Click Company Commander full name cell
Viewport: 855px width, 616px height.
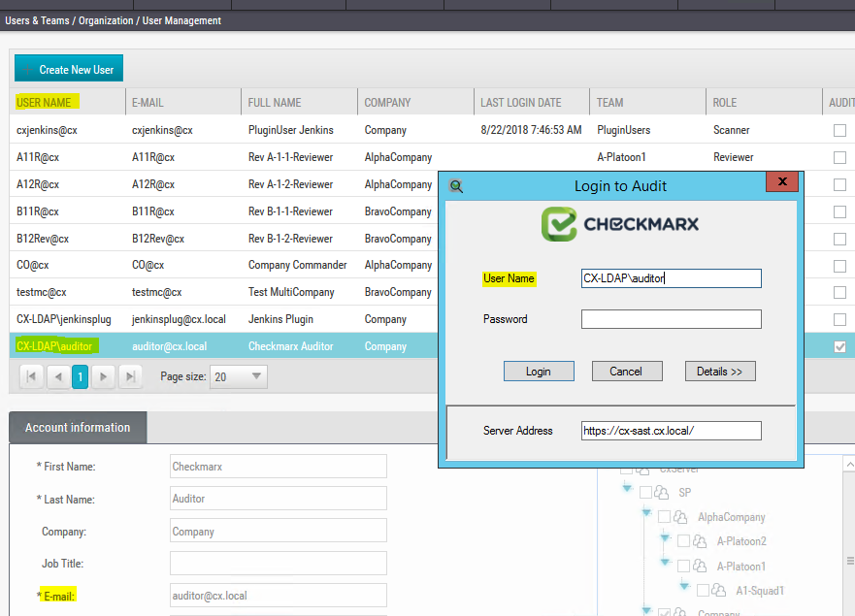(298, 265)
